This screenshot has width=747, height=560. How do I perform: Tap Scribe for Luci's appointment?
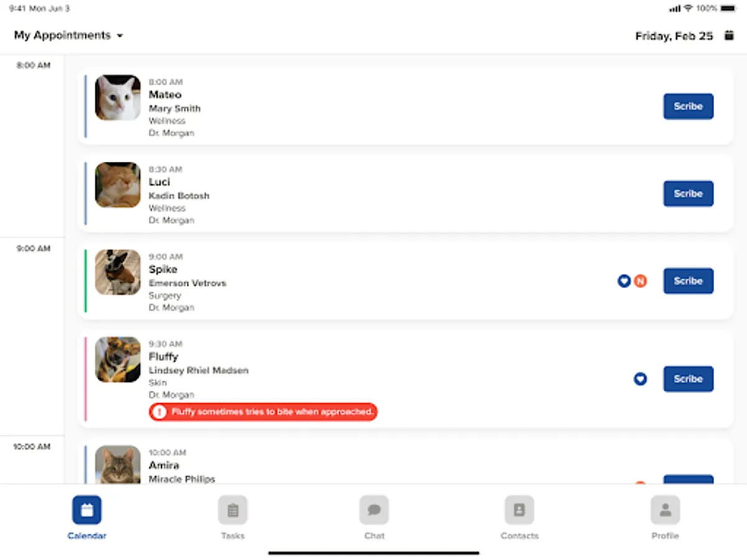click(688, 194)
